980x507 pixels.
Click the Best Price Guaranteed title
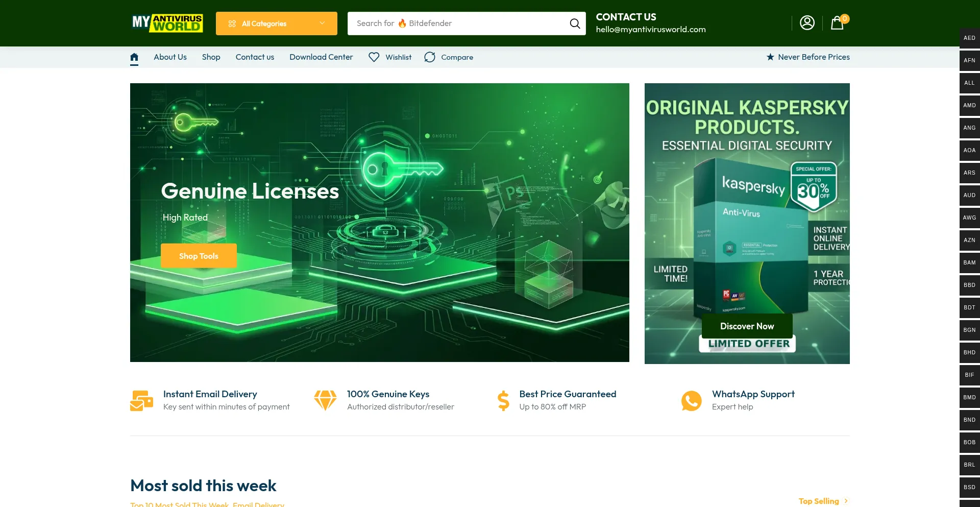[x=568, y=394]
